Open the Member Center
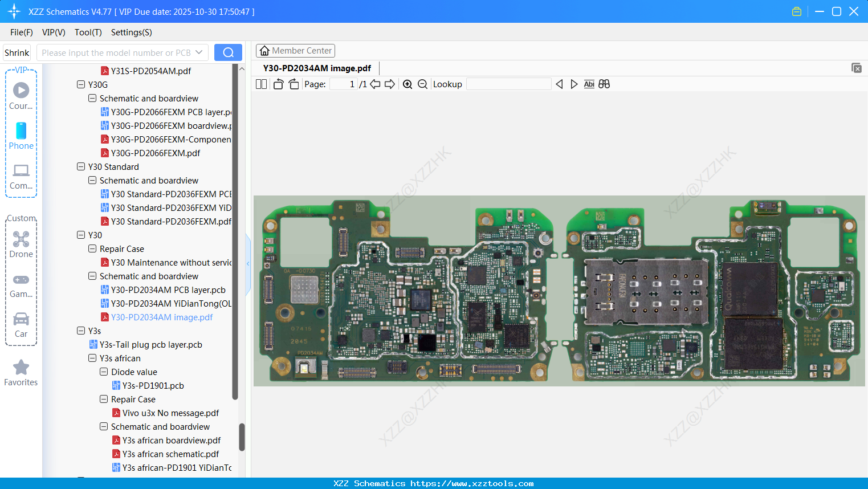 295,50
